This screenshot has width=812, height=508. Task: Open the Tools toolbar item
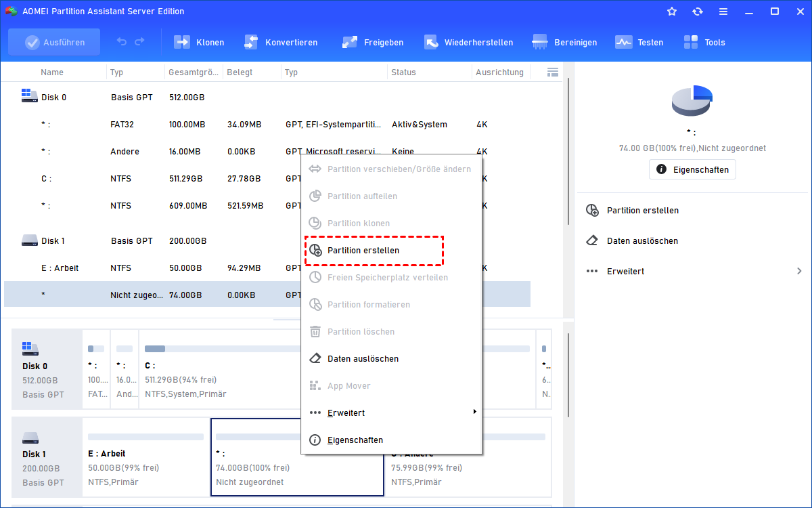[x=704, y=42]
